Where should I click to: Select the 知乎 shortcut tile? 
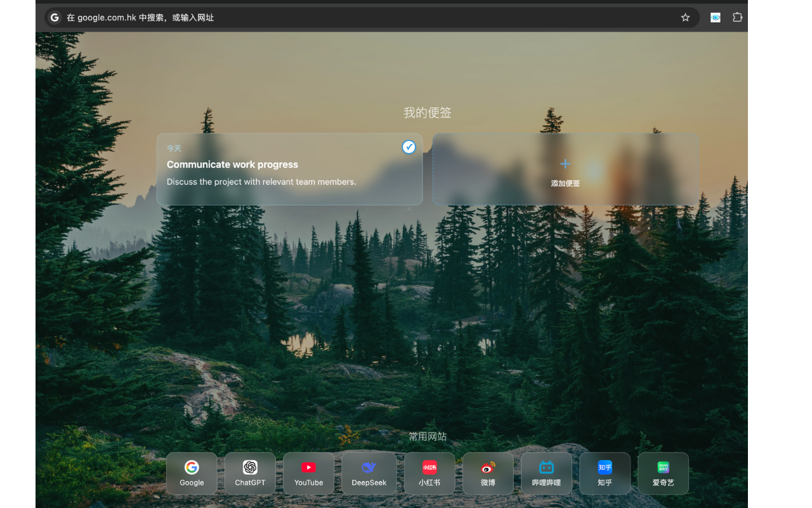[605, 473]
